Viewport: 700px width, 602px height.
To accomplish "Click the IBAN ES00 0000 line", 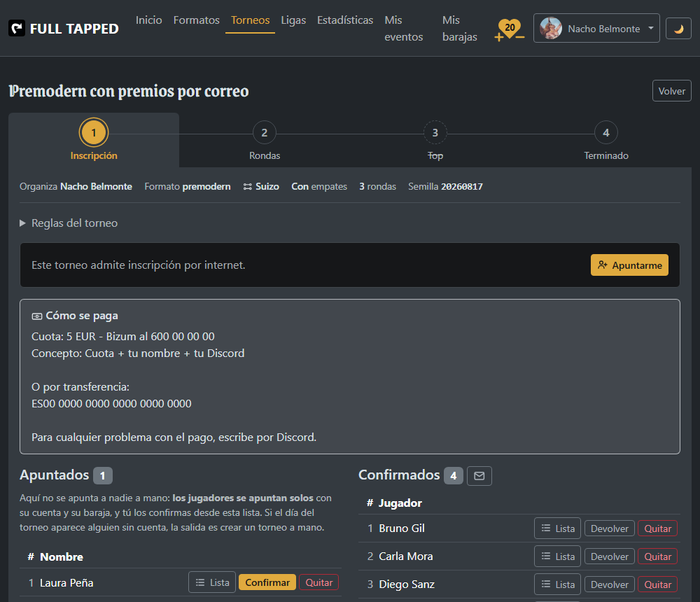I will point(111,404).
